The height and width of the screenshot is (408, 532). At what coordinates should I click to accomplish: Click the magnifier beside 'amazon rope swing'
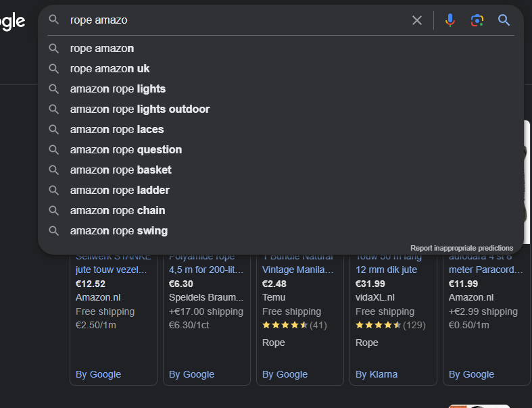click(53, 231)
